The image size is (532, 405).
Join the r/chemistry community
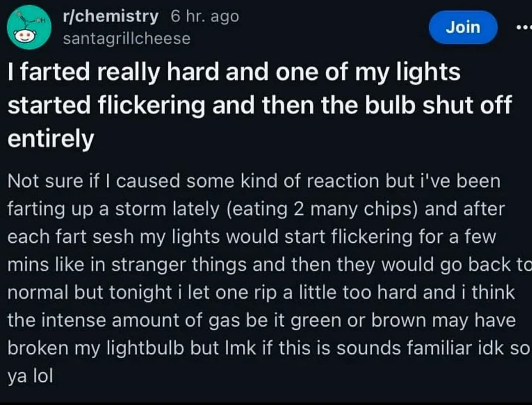pos(463,28)
